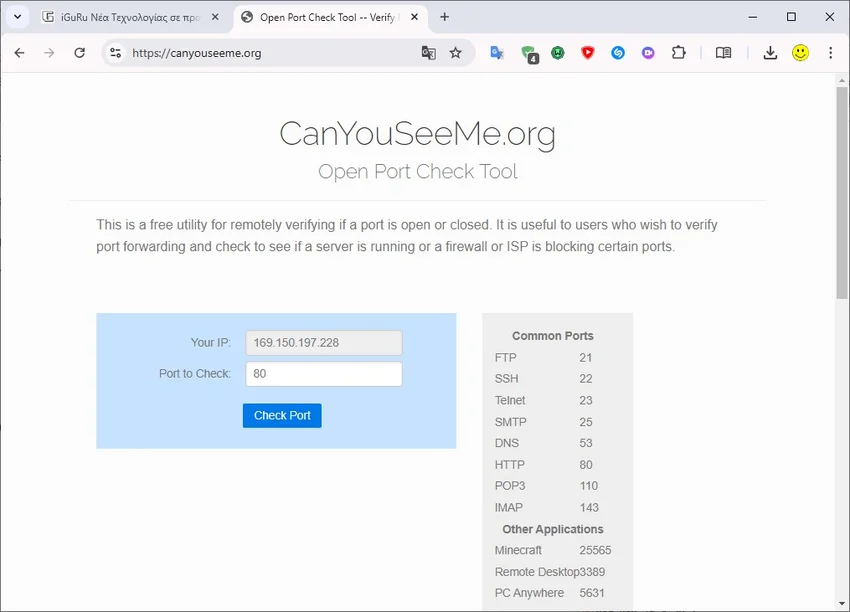Go back using the browser back arrow
850x612 pixels.
click(x=19, y=53)
